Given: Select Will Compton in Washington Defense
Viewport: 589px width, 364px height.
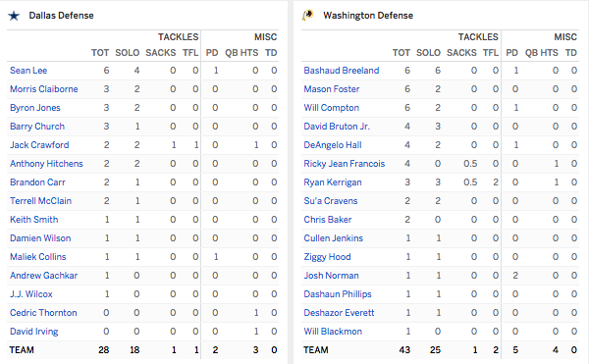Looking at the screenshot, I should tap(332, 108).
